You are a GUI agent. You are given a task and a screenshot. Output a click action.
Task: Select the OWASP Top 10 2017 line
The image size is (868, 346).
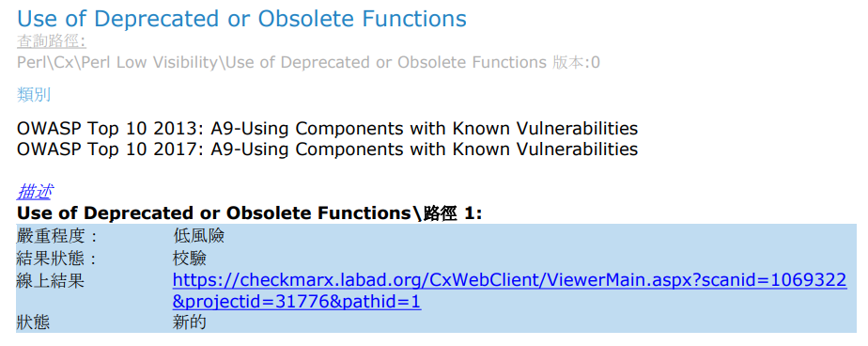pos(327,149)
